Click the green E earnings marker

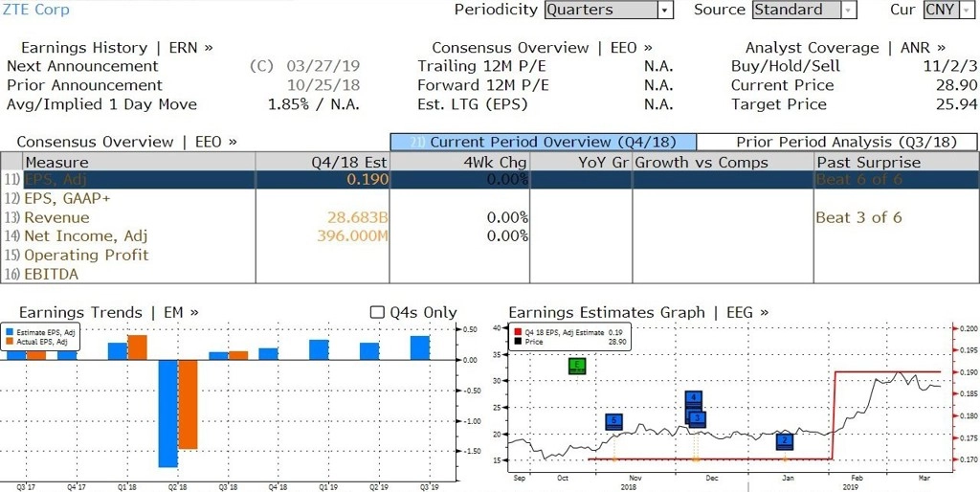coord(577,367)
